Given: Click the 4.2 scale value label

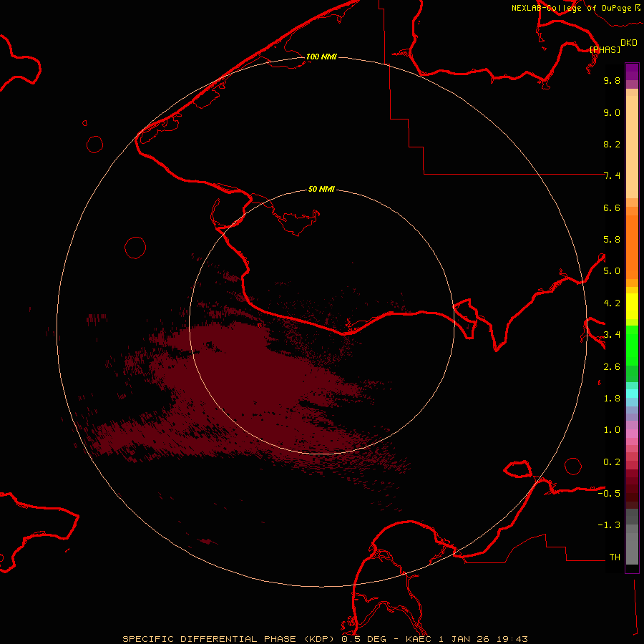Looking at the screenshot, I should (x=612, y=303).
